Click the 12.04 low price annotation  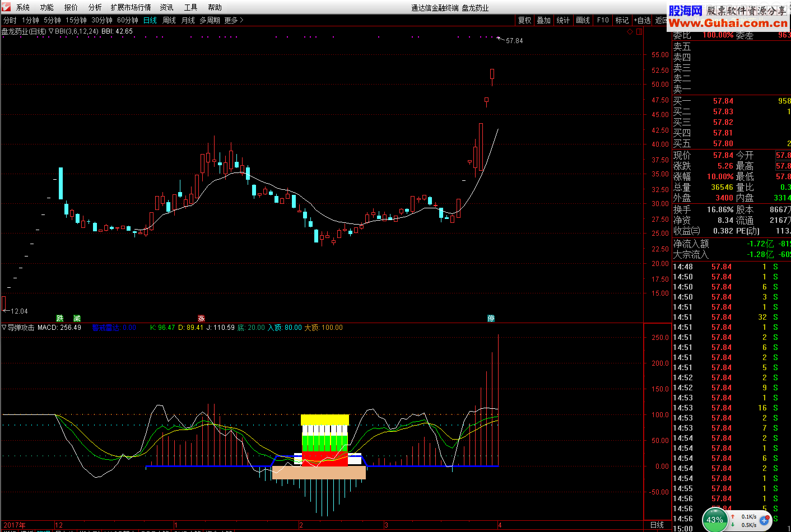coord(19,311)
